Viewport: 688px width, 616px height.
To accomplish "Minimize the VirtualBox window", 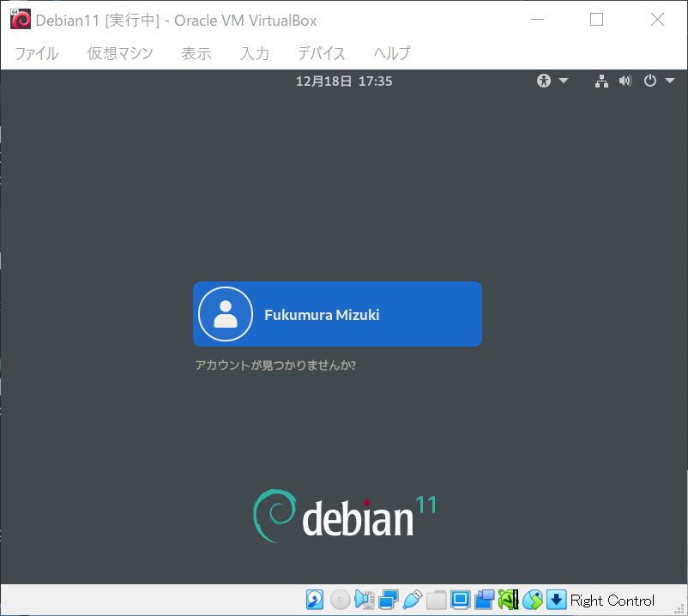I will (537, 20).
